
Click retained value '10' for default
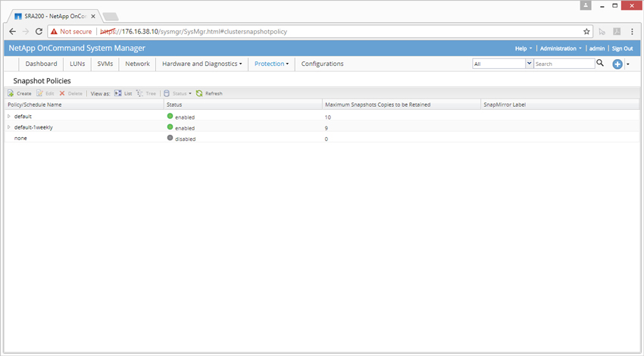(328, 117)
